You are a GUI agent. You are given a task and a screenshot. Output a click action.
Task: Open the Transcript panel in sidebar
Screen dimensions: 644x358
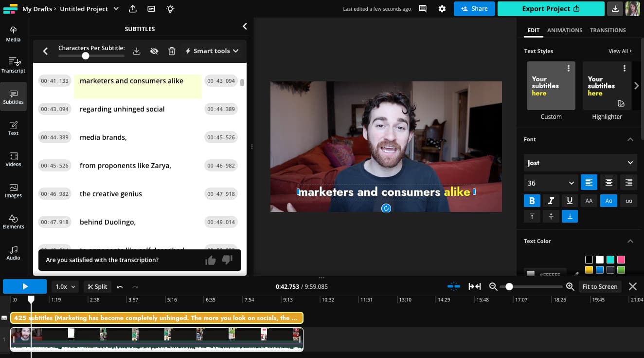pos(13,65)
